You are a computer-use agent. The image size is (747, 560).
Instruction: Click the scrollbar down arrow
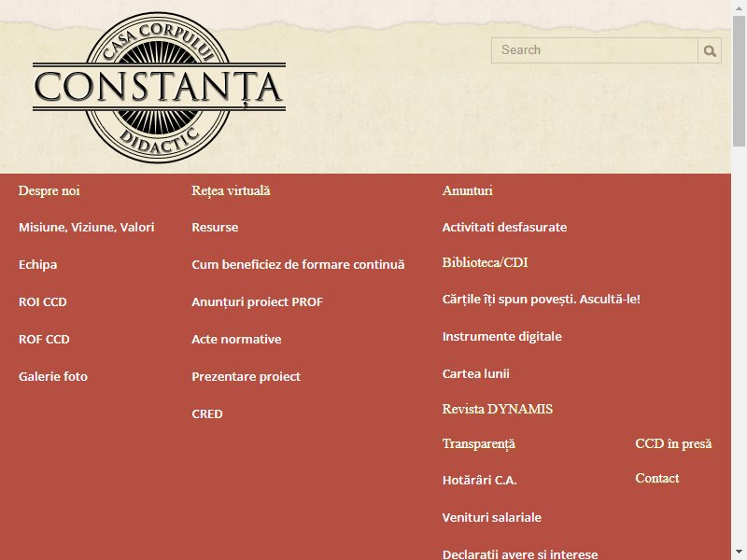pyautogui.click(x=740, y=553)
